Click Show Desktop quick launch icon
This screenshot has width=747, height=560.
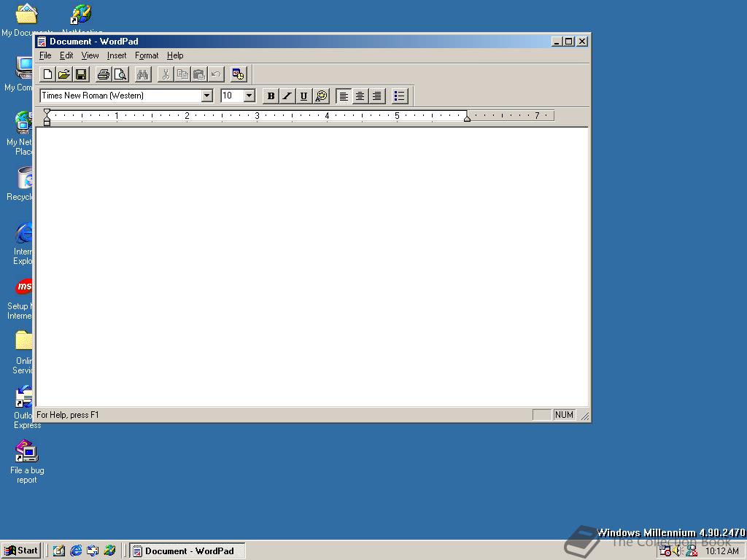tap(59, 551)
